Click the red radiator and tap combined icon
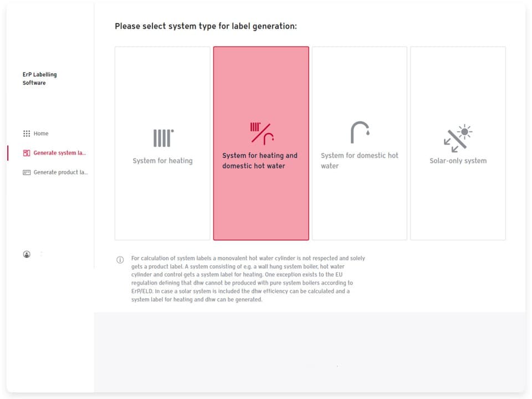The width and height of the screenshot is (532, 399). coord(262,134)
